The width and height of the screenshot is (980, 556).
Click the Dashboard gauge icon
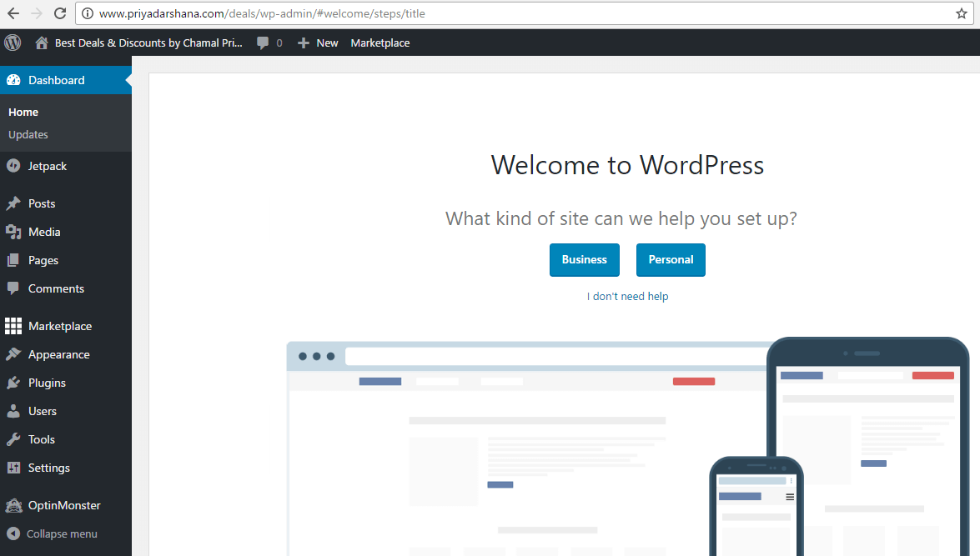tap(13, 80)
